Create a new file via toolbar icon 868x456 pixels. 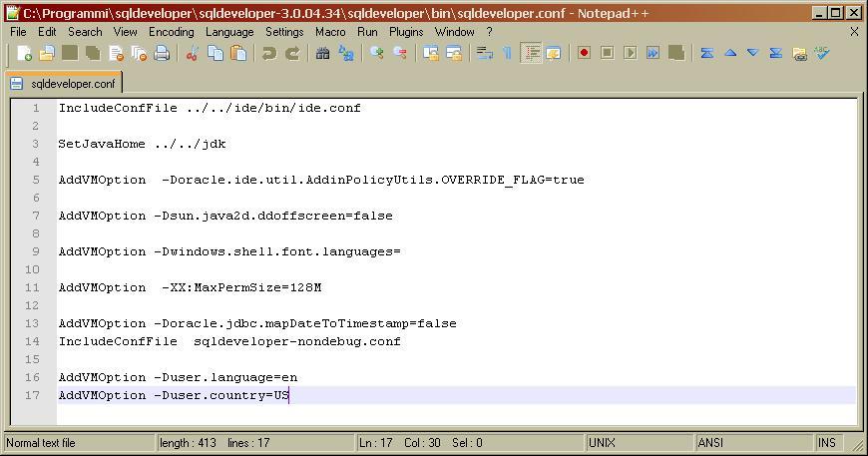tap(24, 53)
